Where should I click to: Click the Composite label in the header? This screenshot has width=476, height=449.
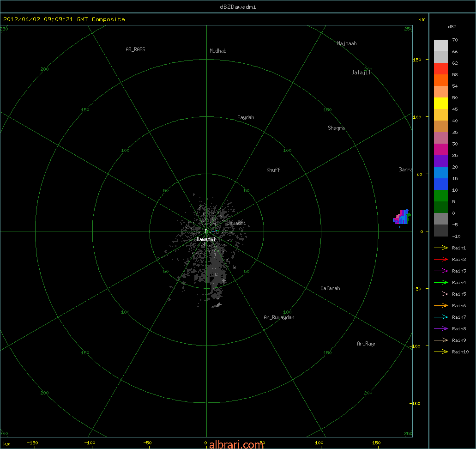tap(108, 19)
